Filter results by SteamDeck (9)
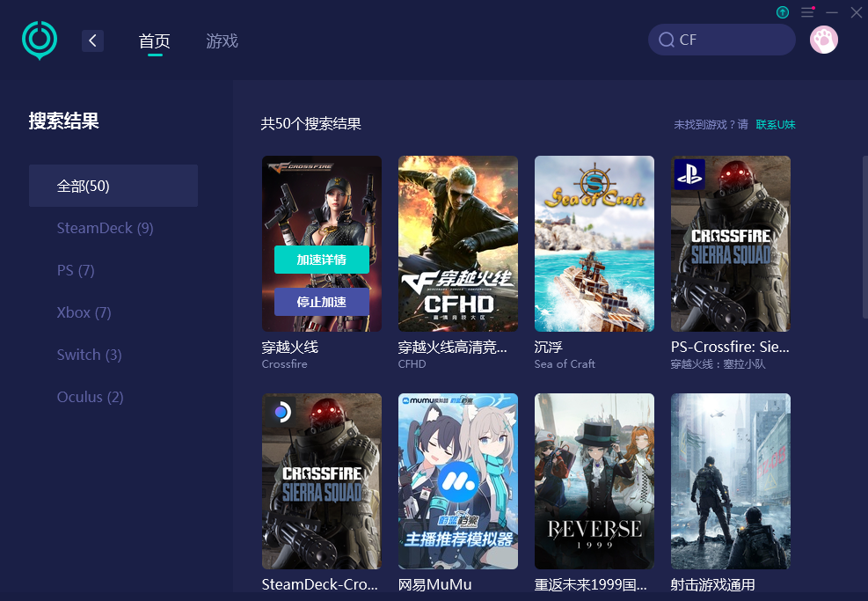 106,228
